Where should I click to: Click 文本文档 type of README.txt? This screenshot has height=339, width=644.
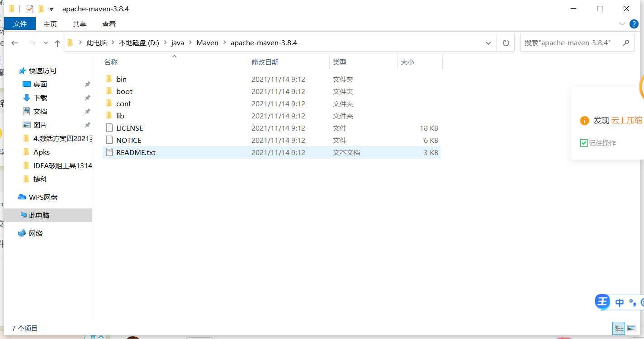point(346,153)
